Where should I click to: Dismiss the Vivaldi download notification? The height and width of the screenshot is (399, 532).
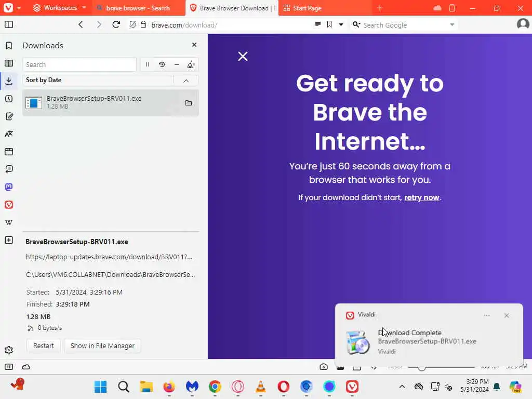tap(507, 315)
